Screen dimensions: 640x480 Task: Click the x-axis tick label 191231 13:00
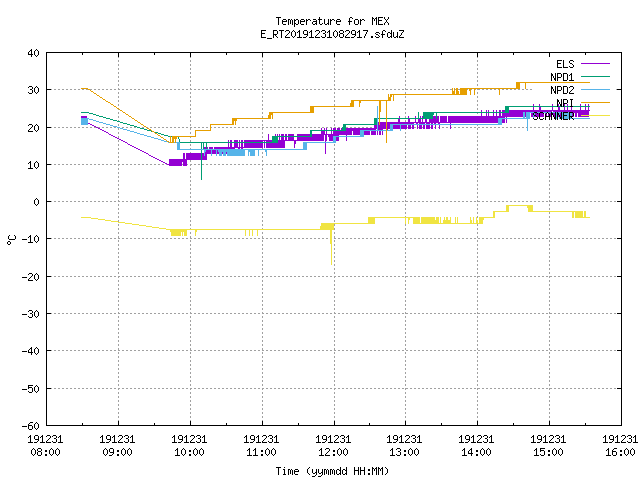[404, 446]
